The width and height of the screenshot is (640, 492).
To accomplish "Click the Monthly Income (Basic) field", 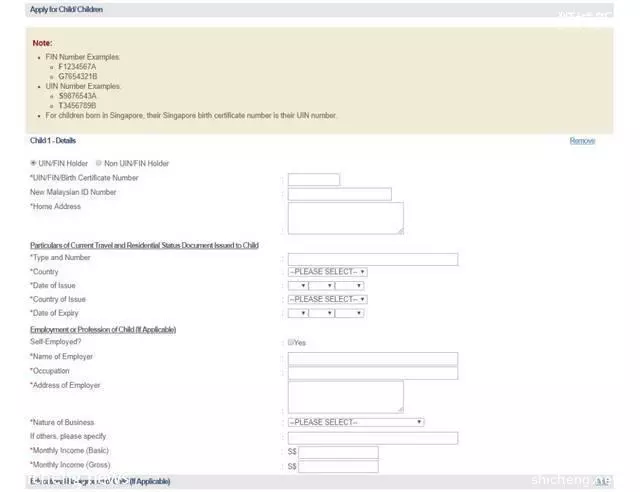I will tap(338, 452).
